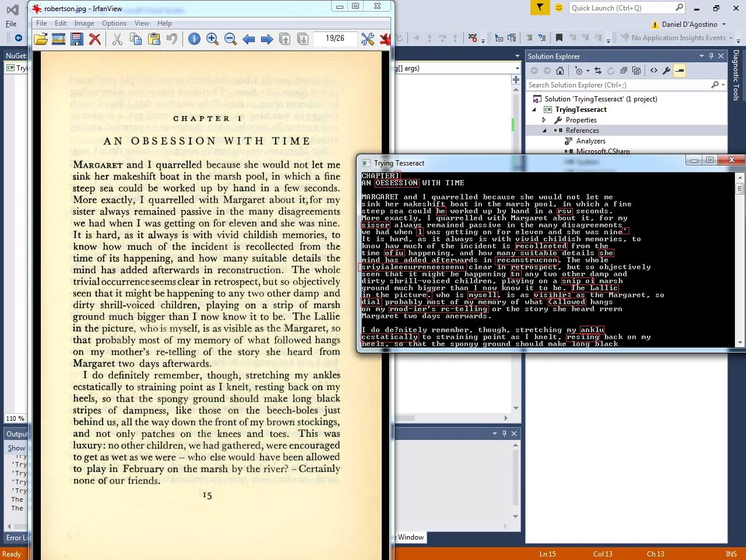This screenshot has height=560, width=746.
Task: Open Solution Explorer search options dropdown
Action: tap(723, 85)
